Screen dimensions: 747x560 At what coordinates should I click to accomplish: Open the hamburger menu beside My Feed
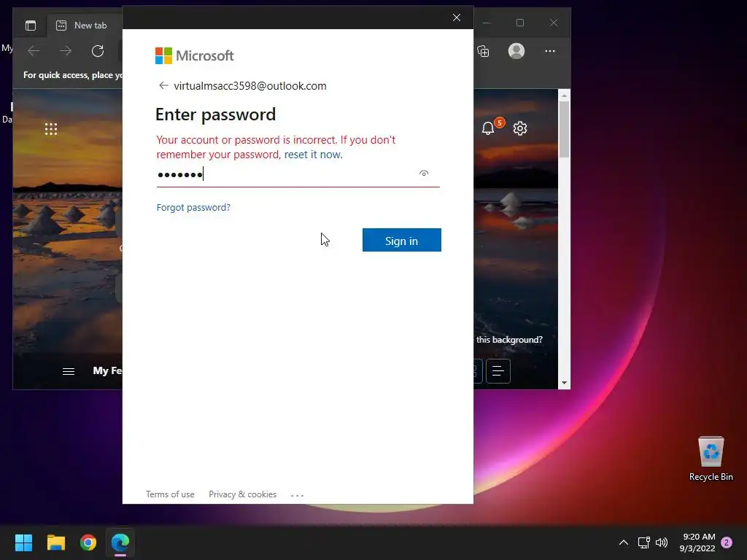[69, 371]
